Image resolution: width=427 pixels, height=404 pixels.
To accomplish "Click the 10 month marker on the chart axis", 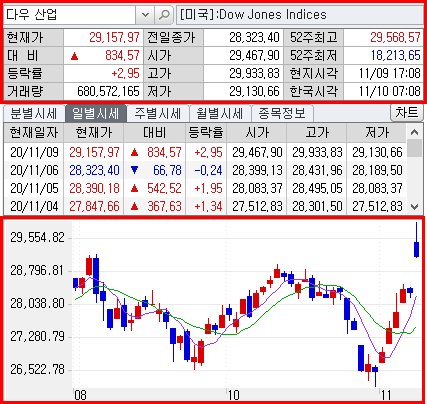I will [233, 395].
